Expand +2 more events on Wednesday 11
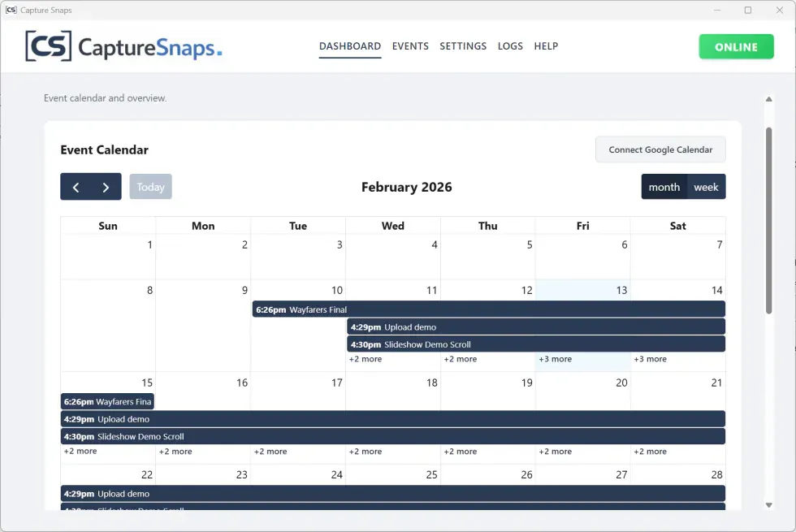The height and width of the screenshot is (532, 796). [x=366, y=359]
